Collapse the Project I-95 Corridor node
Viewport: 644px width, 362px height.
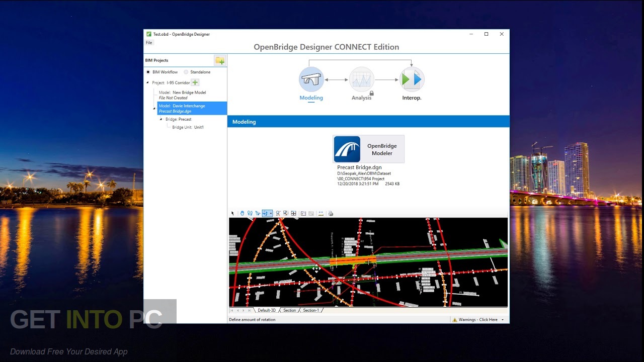(x=148, y=82)
